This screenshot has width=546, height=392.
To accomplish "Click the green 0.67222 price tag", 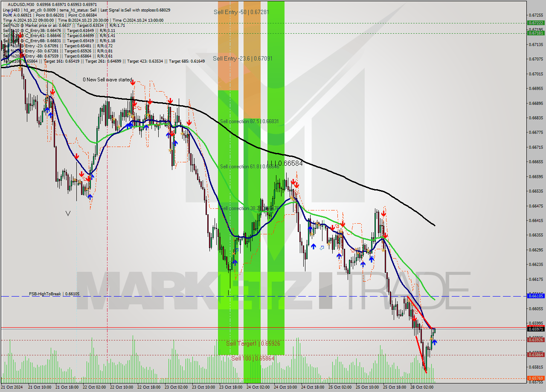I will pos(536,23).
